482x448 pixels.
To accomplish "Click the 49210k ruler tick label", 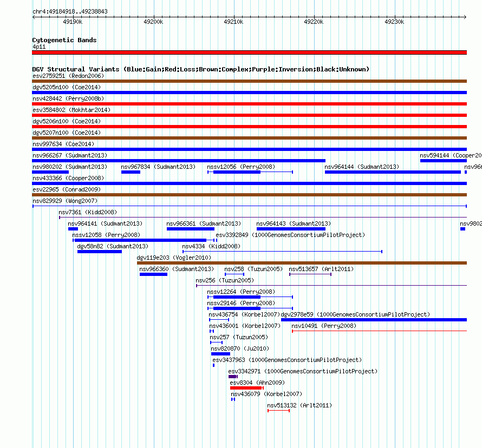I will [x=233, y=22].
